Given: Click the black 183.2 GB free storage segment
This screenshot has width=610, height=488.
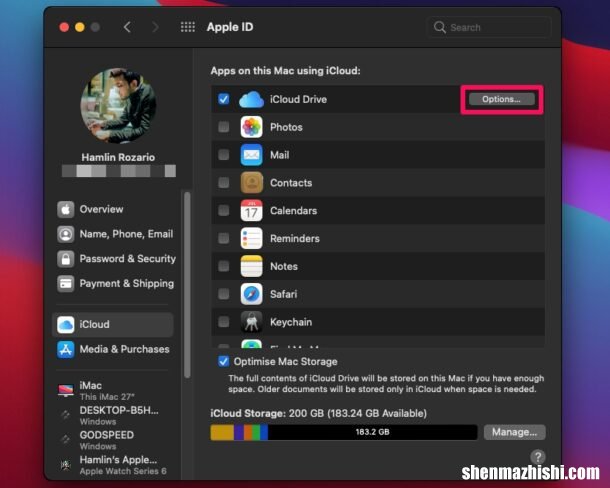Looking at the screenshot, I should [x=372, y=432].
